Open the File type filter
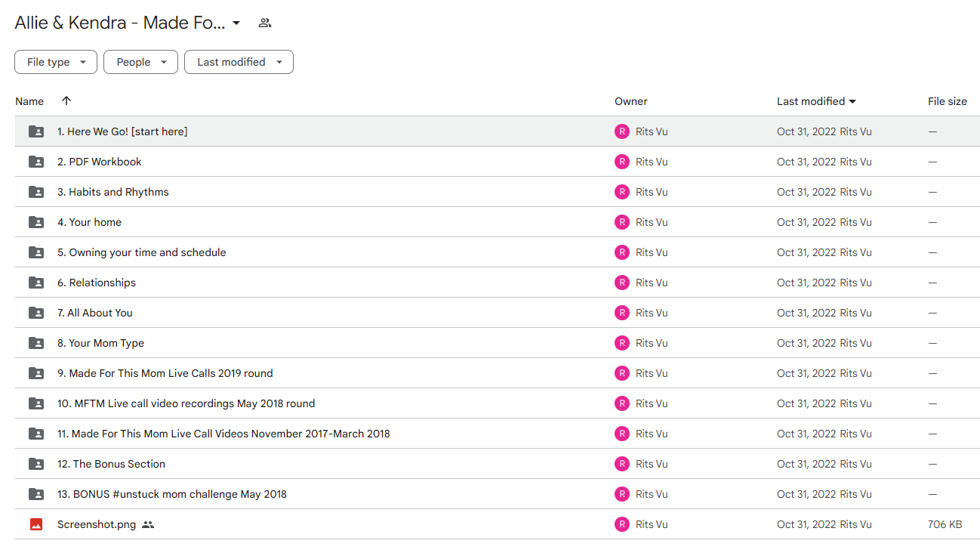The width and height of the screenshot is (980, 556). point(56,62)
